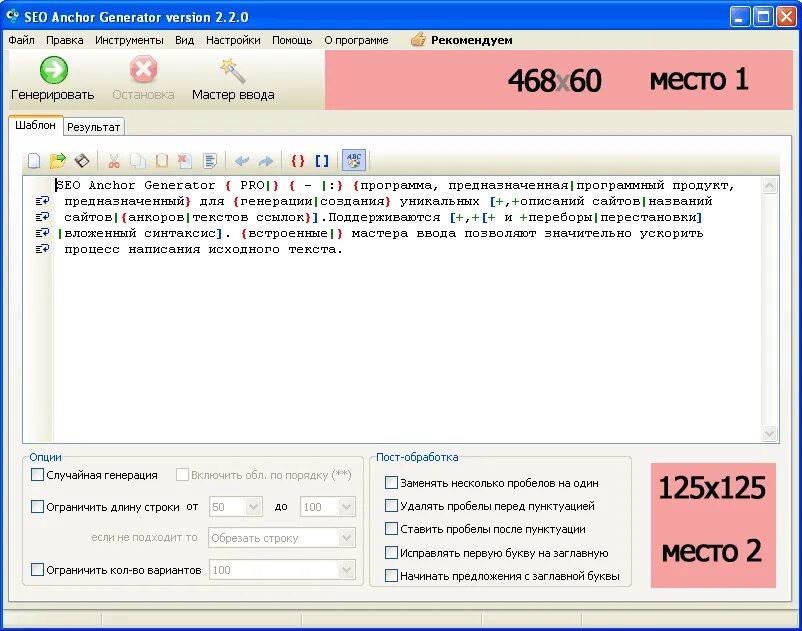Maximize the SEO Anchor Generator window
This screenshot has height=631, width=802.
tap(763, 17)
